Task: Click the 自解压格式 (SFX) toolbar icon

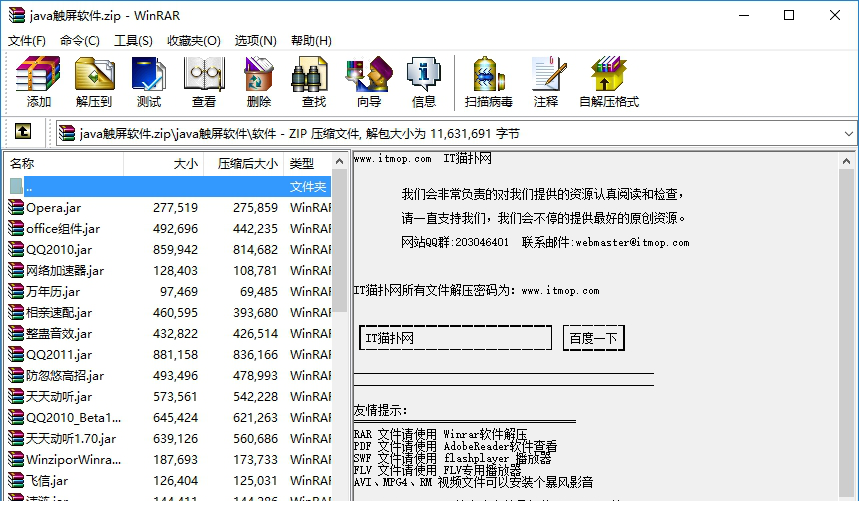Action: [608, 74]
